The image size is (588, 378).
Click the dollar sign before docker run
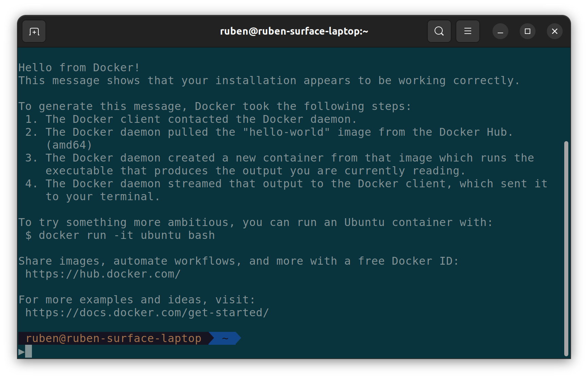coord(29,235)
